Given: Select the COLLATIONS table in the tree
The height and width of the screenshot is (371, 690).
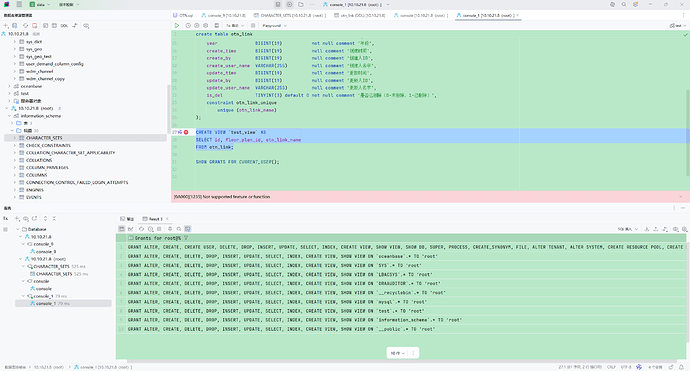Looking at the screenshot, I should pyautogui.click(x=39, y=160).
